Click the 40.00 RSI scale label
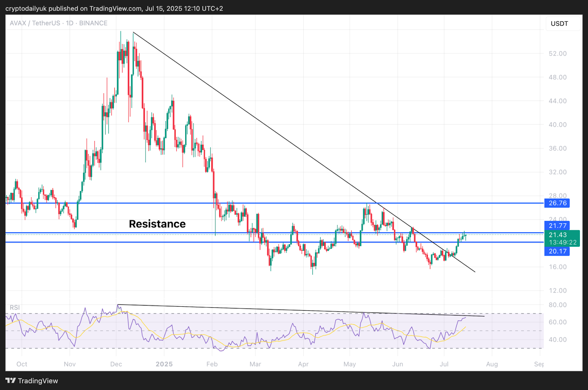588x390 pixels. coord(557,340)
